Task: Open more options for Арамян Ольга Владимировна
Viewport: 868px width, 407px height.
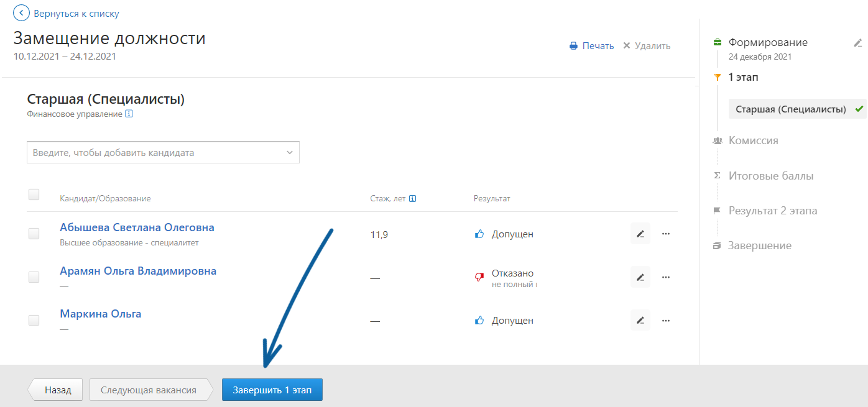Action: click(666, 277)
